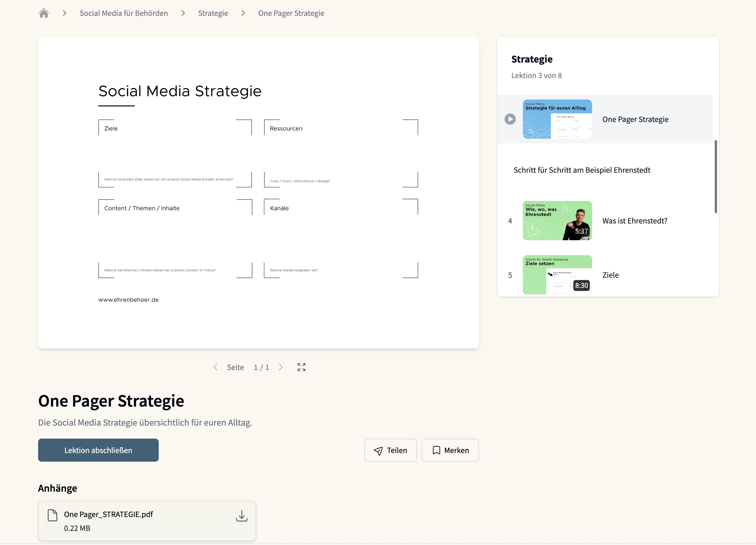This screenshot has height=545, width=756.
Task: Click the lesson list scrollbar
Action: tap(716, 176)
